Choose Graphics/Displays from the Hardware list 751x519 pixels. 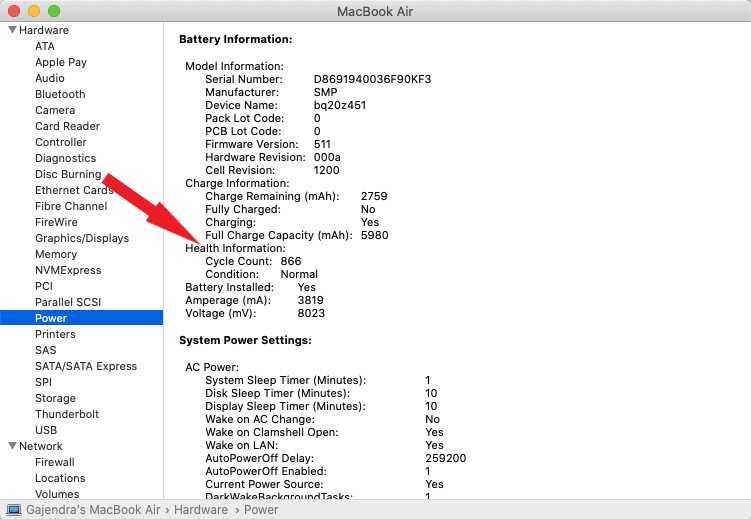(x=82, y=238)
